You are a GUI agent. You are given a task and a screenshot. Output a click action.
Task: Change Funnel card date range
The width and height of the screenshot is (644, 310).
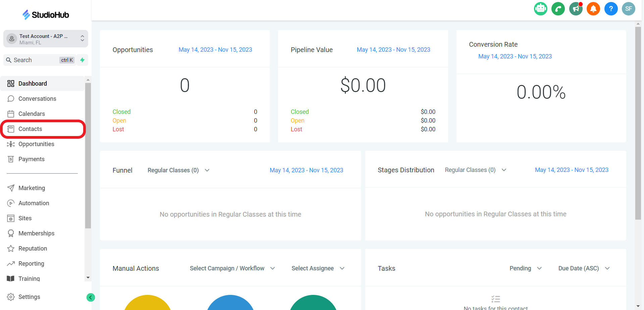307,170
